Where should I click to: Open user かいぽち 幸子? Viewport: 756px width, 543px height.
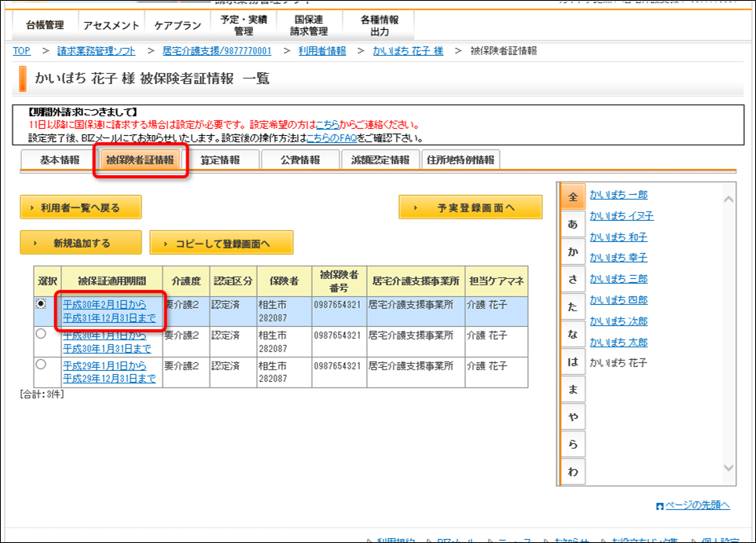pyautogui.click(x=618, y=258)
